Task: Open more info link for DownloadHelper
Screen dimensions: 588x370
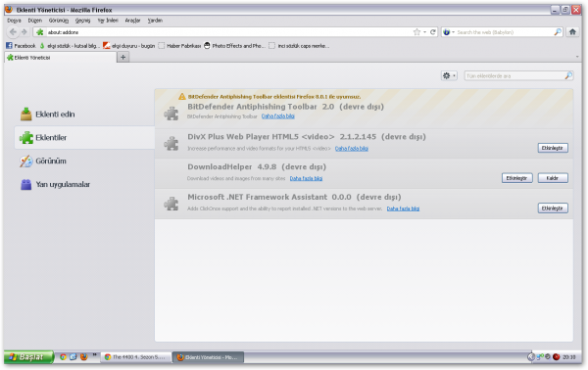Action: [x=306, y=178]
